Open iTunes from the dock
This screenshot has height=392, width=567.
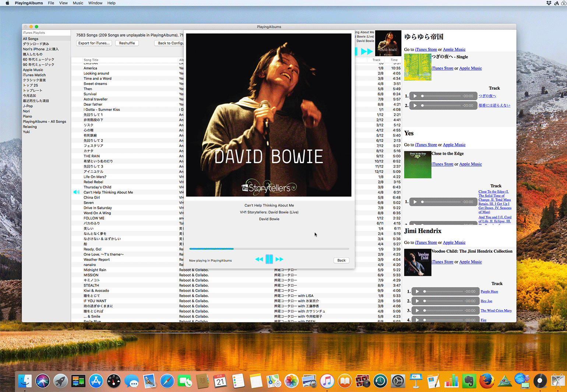pos(327,381)
